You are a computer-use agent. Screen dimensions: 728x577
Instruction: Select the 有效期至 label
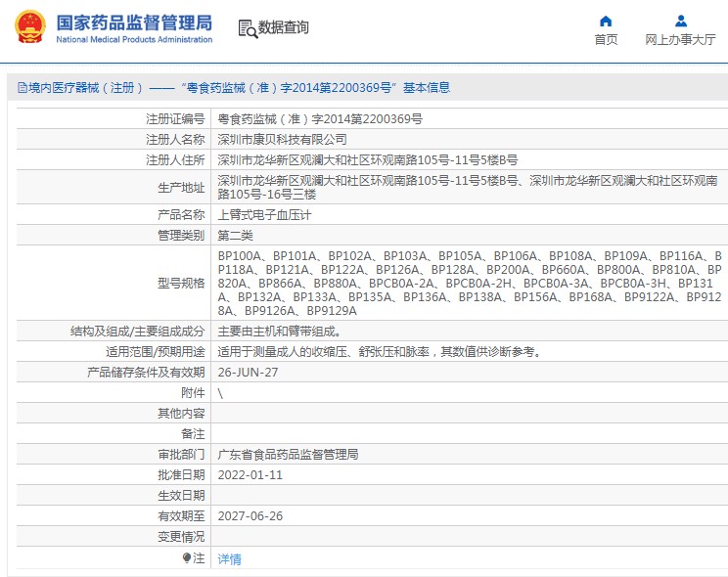pyautogui.click(x=181, y=515)
